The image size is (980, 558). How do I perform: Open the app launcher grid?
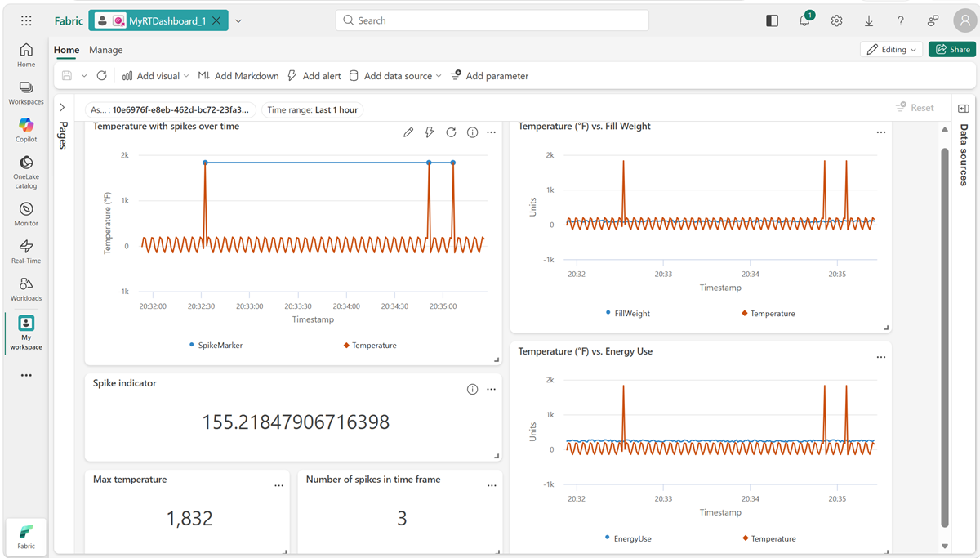pos(26,20)
